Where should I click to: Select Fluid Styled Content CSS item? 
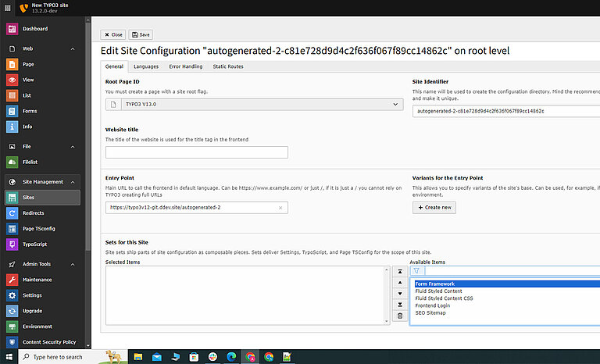[x=444, y=298]
